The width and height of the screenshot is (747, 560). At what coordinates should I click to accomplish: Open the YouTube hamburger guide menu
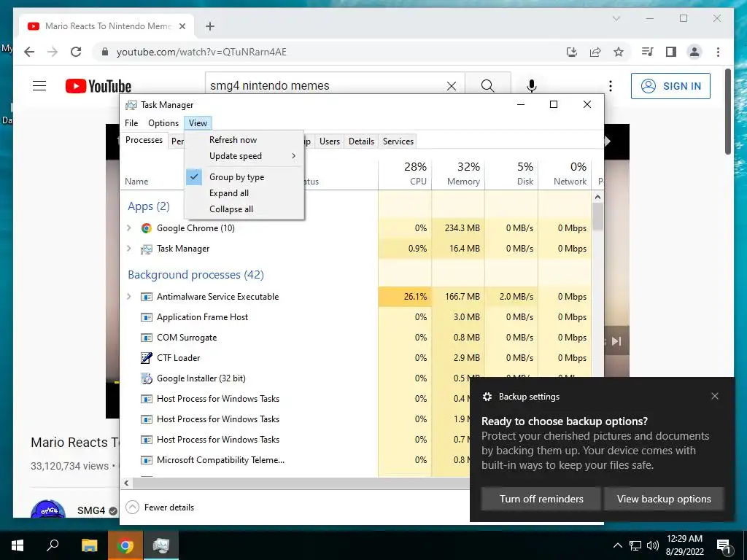(x=39, y=86)
